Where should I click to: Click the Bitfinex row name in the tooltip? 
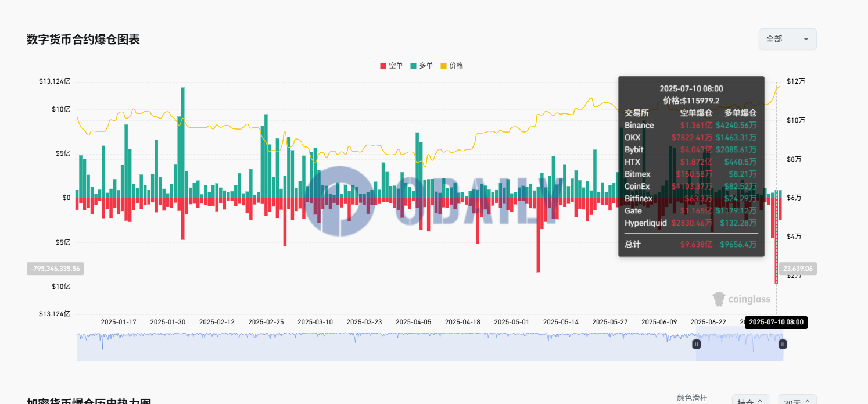pos(639,198)
